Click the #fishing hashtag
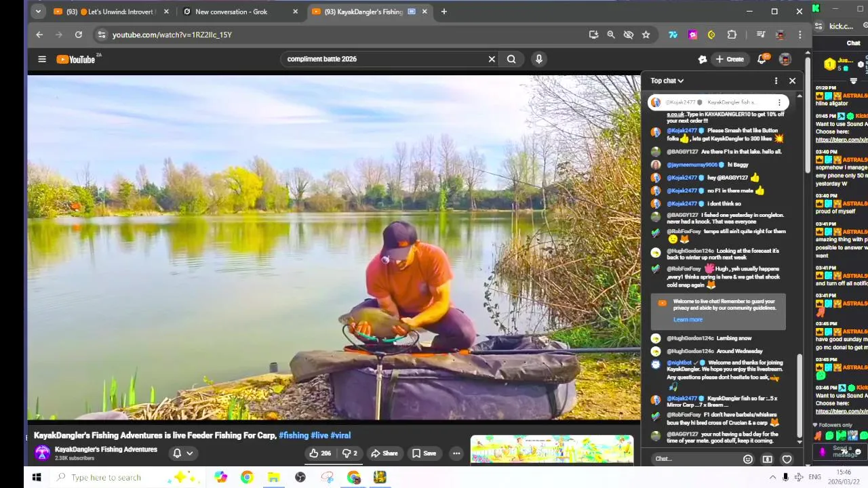Viewport: 868px width, 488px height. click(294, 435)
